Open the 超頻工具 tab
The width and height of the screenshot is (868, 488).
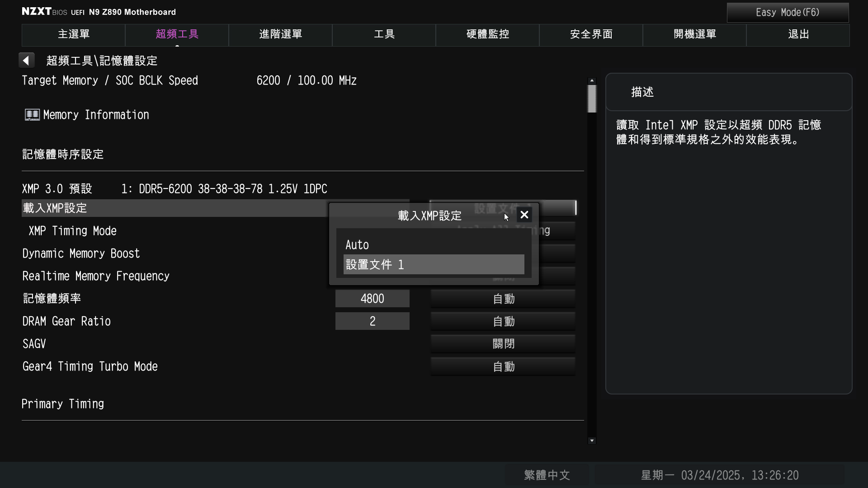[x=177, y=35]
